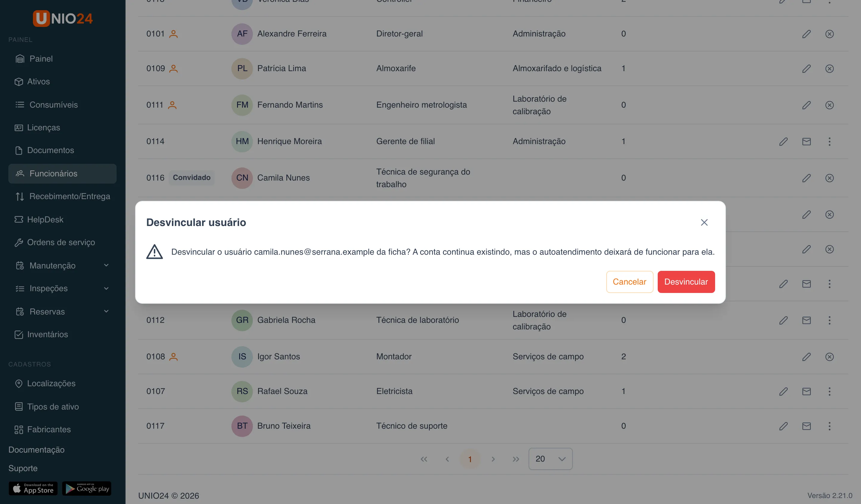
Task: Edit Rafael Souza with the pencil icon
Action: tap(783, 391)
